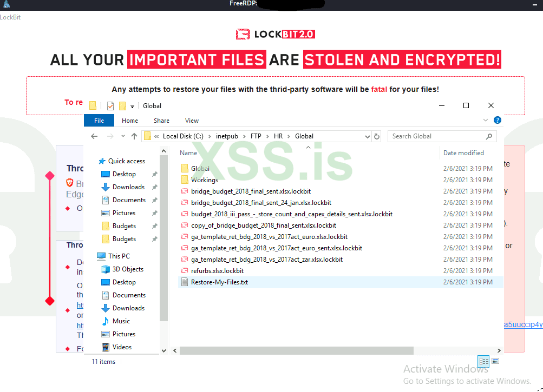
Task: Refresh the Global folder view
Action: pos(377,137)
